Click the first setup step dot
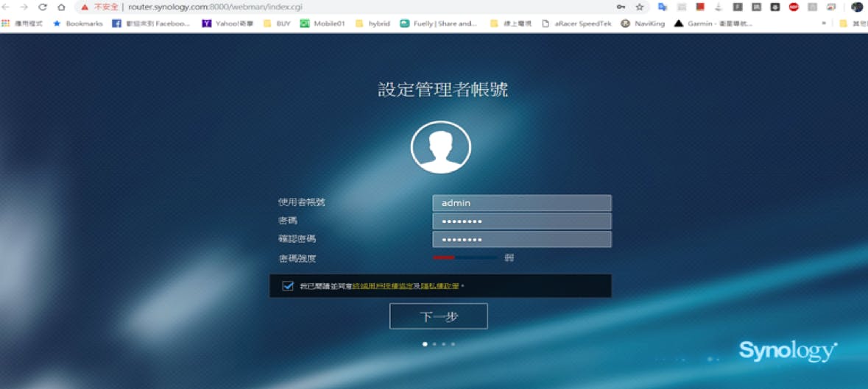The image size is (868, 389). pos(425,343)
